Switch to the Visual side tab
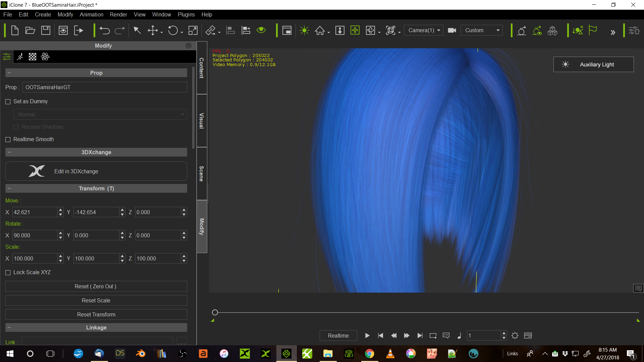The width and height of the screenshot is (644, 362). [x=202, y=121]
